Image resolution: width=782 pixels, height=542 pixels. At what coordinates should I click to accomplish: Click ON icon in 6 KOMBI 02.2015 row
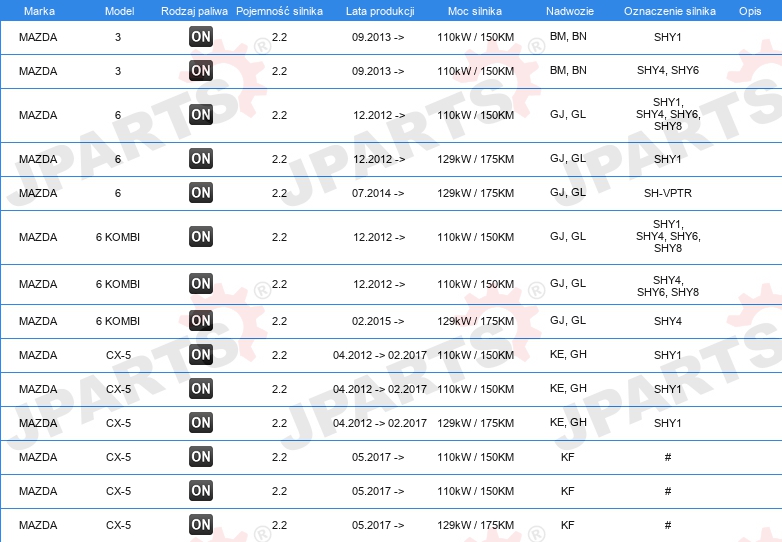201,321
